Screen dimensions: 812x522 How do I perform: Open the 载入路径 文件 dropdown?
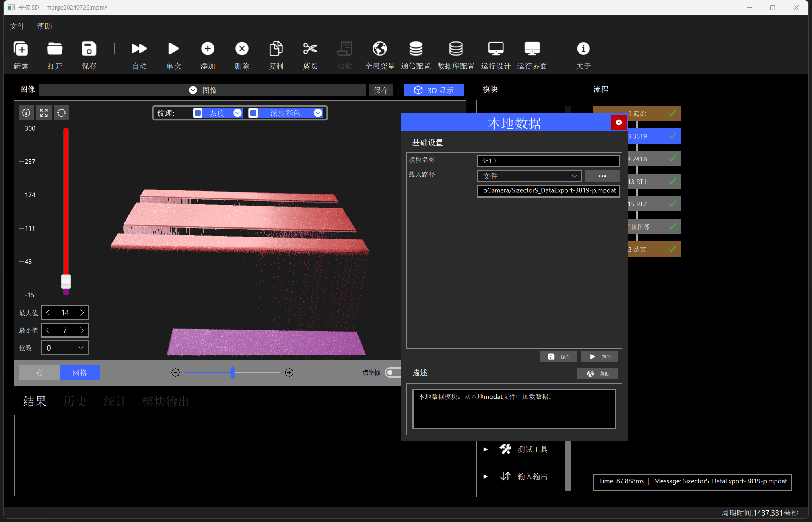click(x=530, y=176)
